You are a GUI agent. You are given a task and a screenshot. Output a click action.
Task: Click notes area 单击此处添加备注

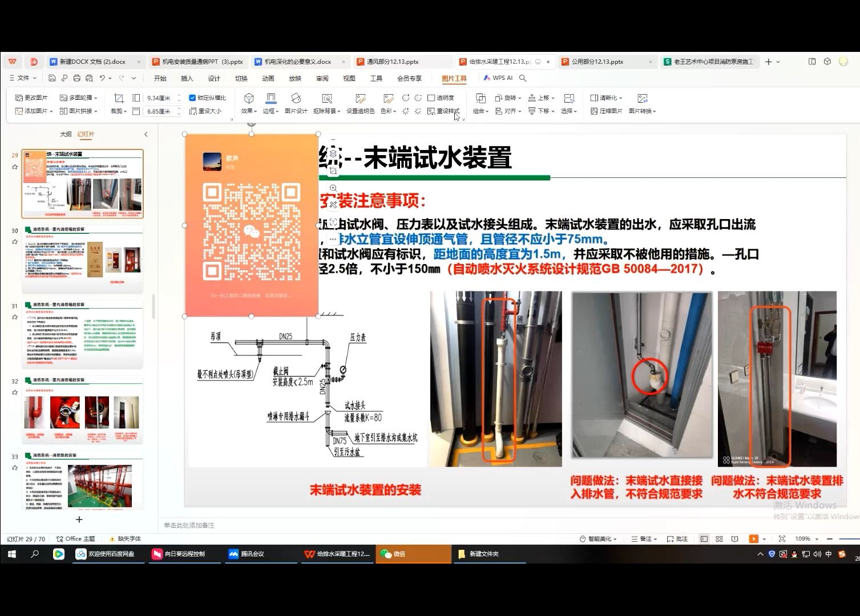tap(189, 525)
